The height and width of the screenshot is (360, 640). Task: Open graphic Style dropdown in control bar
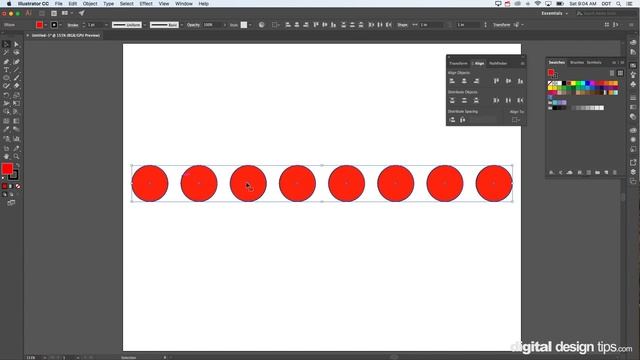tap(250, 25)
